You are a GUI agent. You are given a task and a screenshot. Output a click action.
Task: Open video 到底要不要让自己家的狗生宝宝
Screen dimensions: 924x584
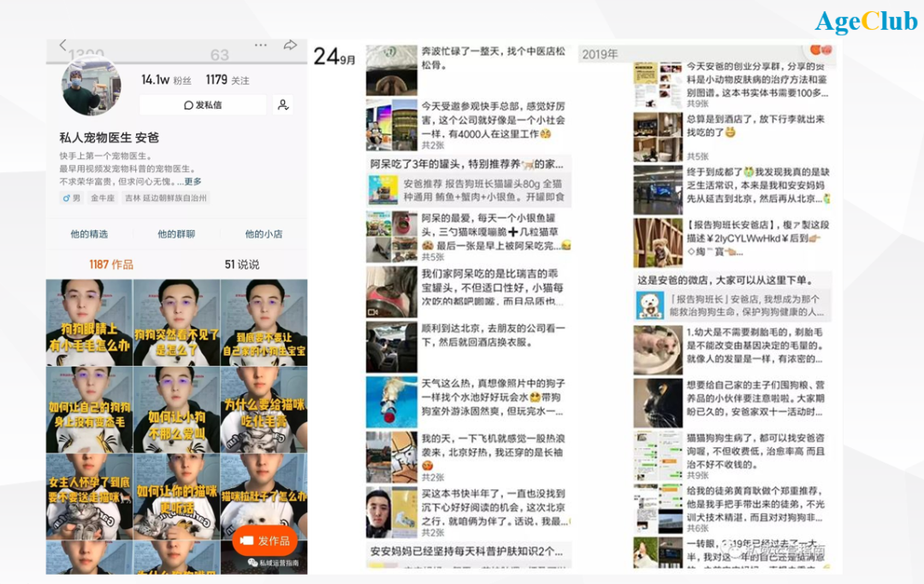[264, 322]
